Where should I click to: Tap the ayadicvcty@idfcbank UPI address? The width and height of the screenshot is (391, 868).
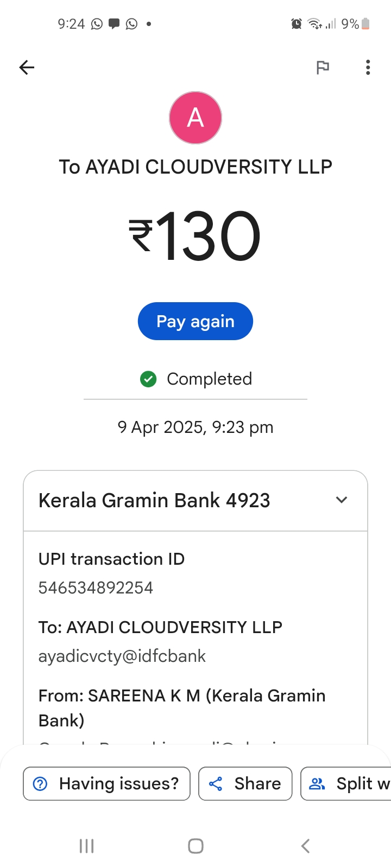tap(122, 656)
